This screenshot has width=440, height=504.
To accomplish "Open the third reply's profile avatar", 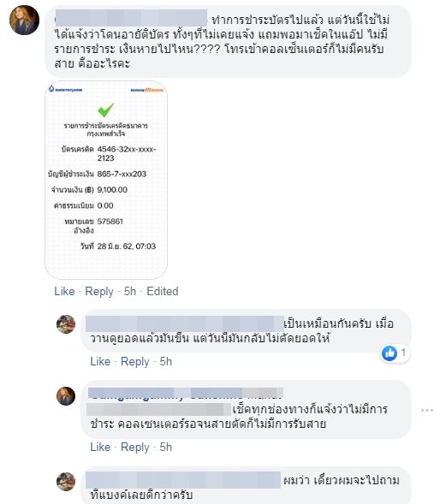I will pos(66,482).
